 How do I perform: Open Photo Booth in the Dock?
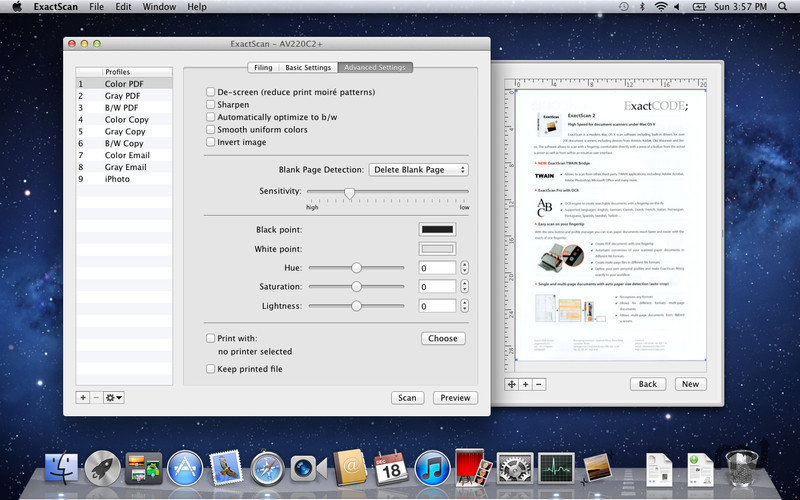(473, 467)
